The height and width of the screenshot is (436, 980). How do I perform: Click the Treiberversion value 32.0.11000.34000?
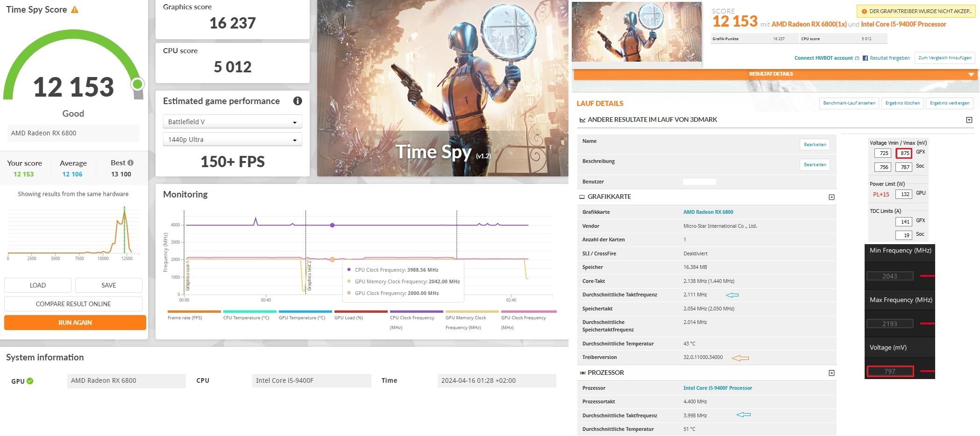coord(703,358)
